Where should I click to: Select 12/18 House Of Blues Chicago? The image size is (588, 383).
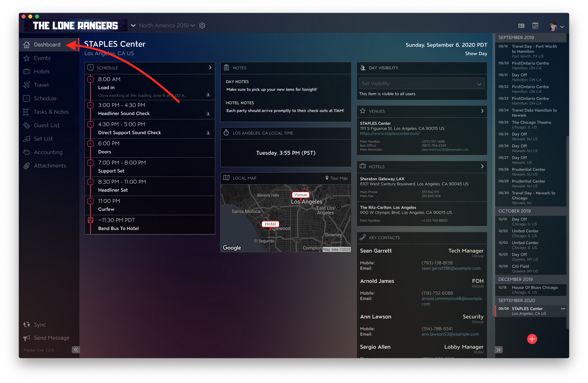[530, 290]
